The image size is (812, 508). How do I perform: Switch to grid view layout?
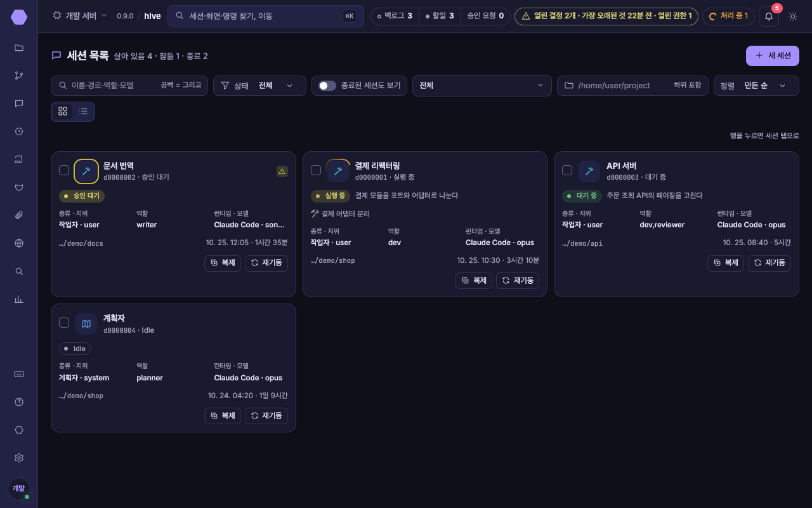click(63, 111)
